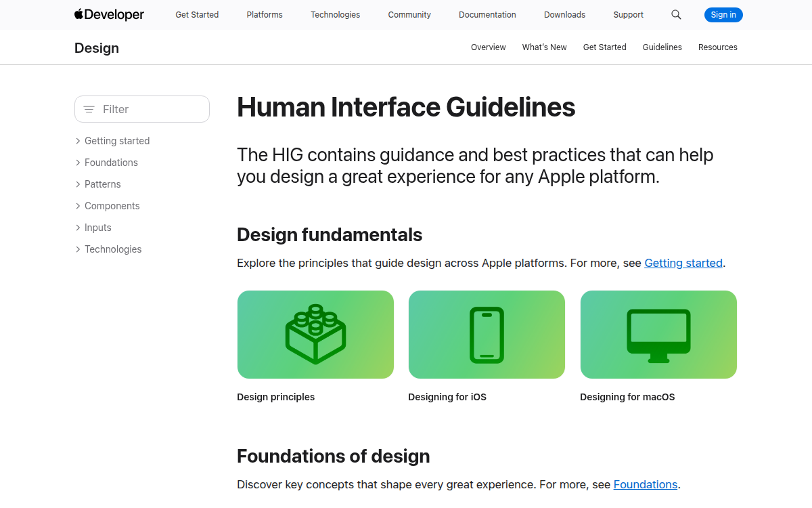Open the Documentation menu
Image resolution: width=812 pixels, height=508 pixels.
(x=487, y=15)
